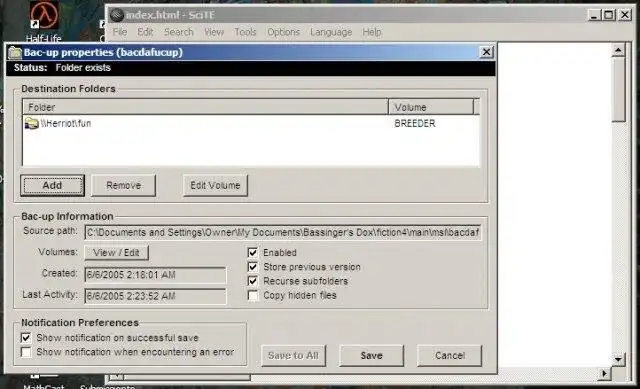The height and width of the screenshot is (389, 640).
Task: Uncheck Show notification on successful save
Action: (x=26, y=338)
